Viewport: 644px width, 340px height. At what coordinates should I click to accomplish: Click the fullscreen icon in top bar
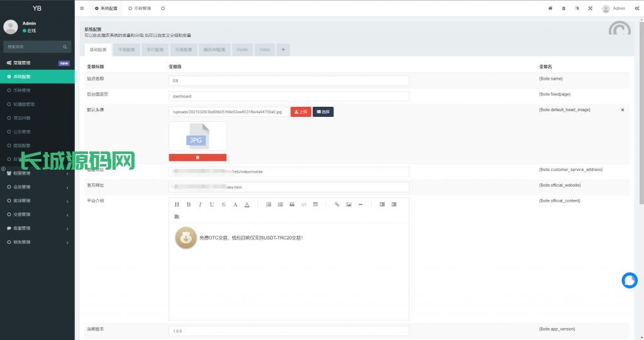(590, 9)
